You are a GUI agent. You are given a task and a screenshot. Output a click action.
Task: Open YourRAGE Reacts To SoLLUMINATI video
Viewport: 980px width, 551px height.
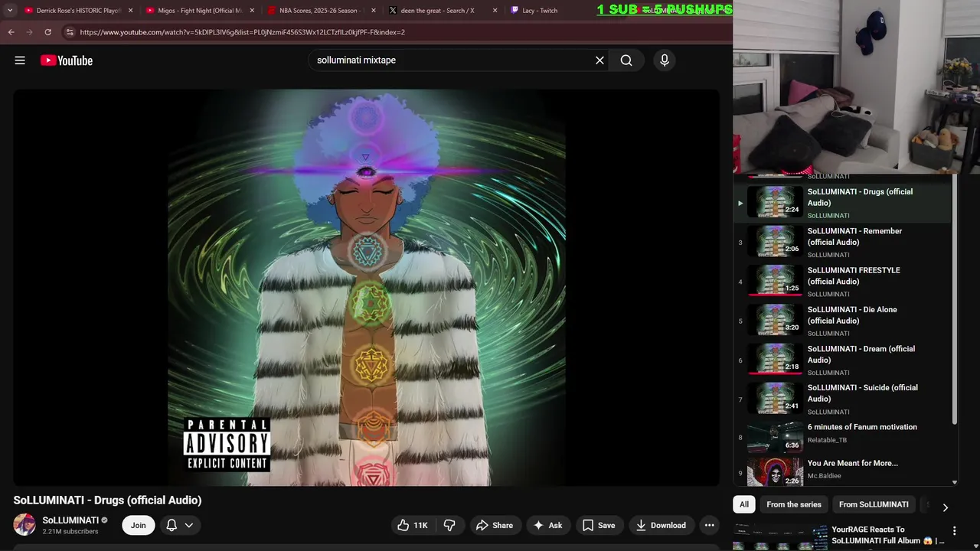888,535
